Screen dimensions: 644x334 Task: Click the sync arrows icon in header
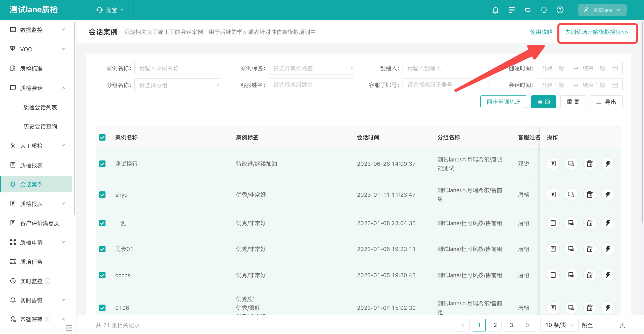pos(528,10)
